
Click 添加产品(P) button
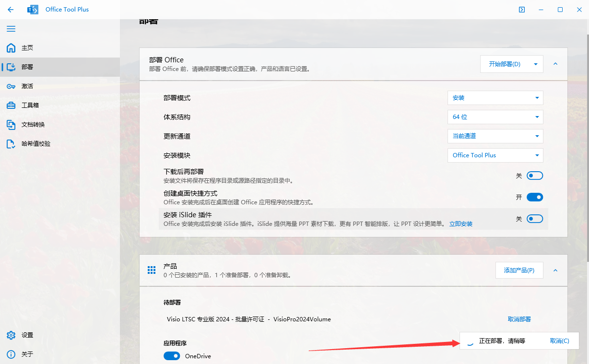pos(519,270)
